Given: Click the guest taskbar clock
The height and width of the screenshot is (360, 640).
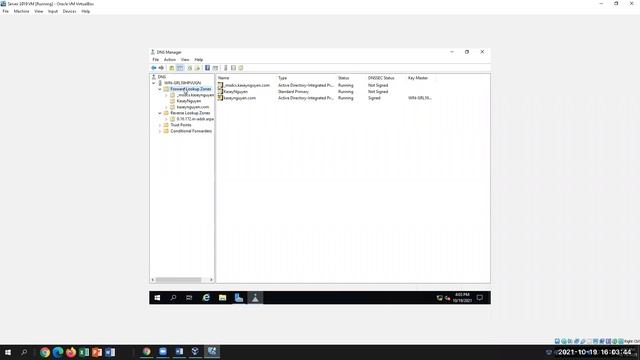Looking at the screenshot, I should (462, 298).
